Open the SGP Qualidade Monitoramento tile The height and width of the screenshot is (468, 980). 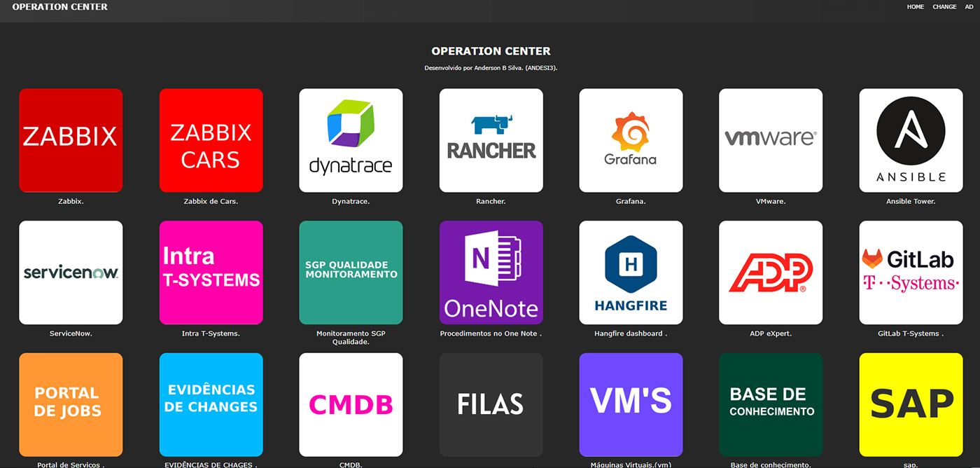(351, 273)
